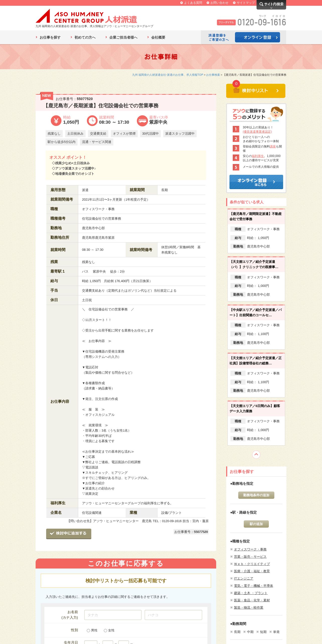Screen dimensions: 322x644
Task: Toggle the 単発 work period option
Action: coord(274,632)
